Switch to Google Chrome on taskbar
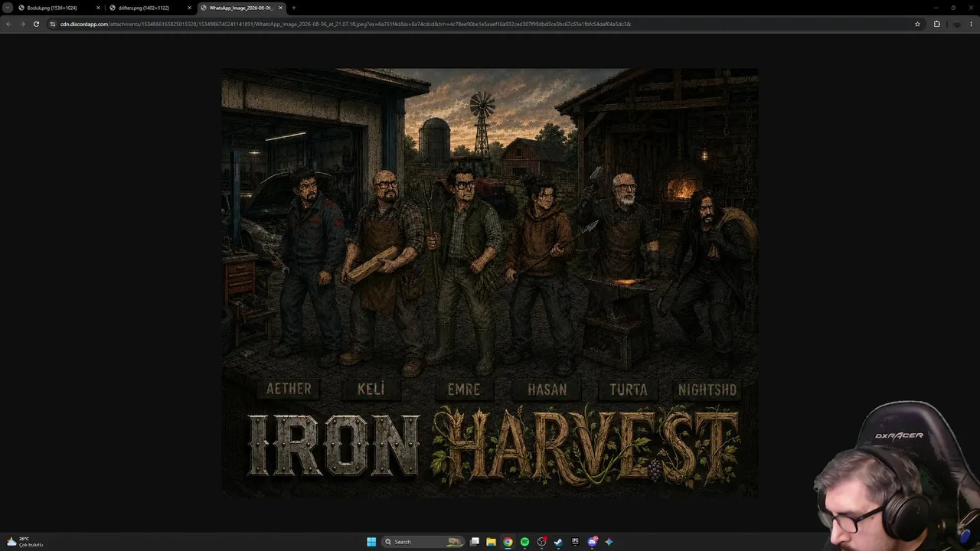The height and width of the screenshot is (551, 980). click(508, 542)
